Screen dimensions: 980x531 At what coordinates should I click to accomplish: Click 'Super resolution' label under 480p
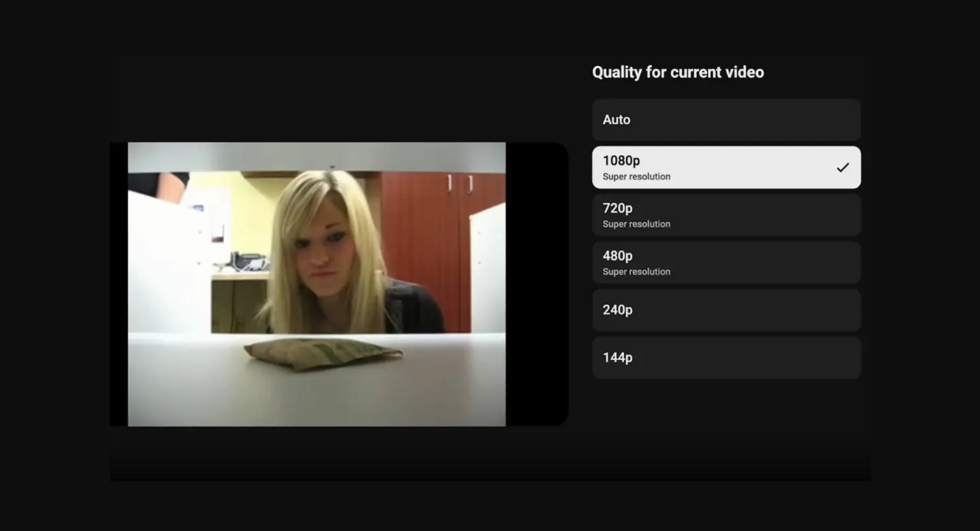(636, 272)
